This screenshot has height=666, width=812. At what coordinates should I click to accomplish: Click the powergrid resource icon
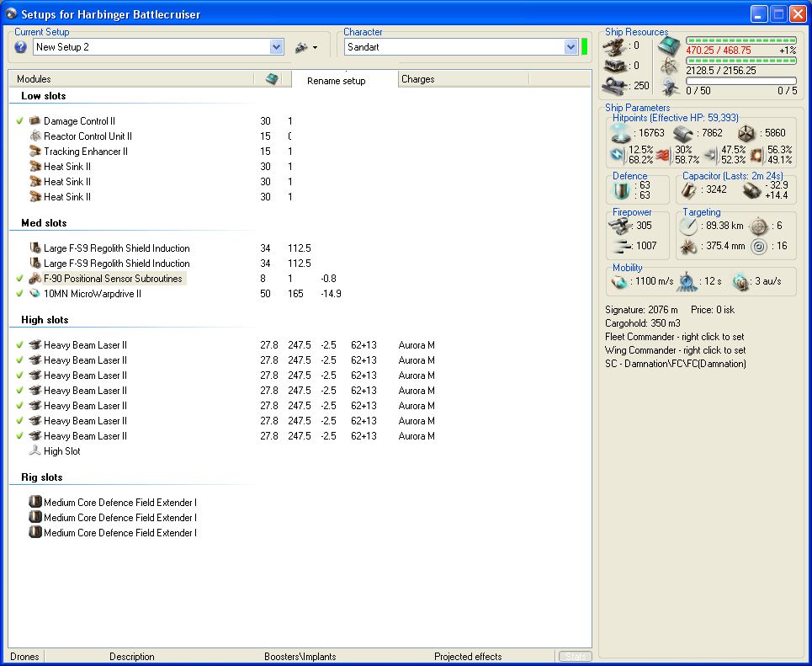pos(670,67)
